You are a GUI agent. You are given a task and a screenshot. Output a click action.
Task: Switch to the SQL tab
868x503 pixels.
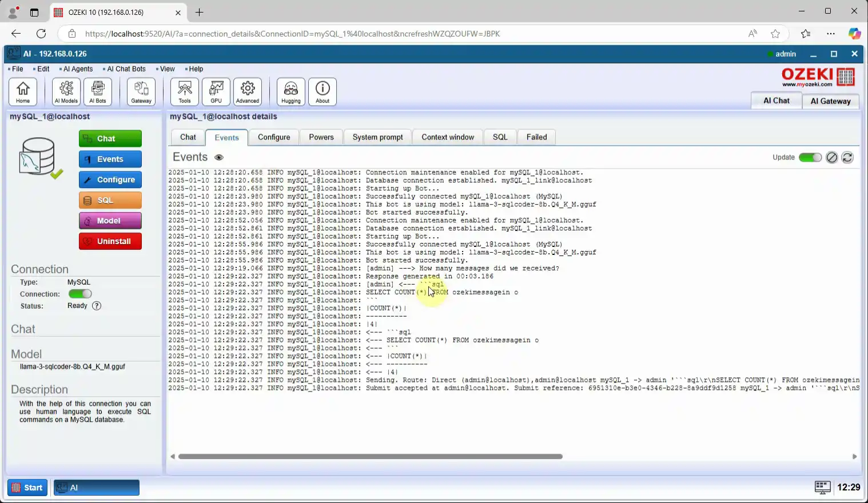[500, 137]
